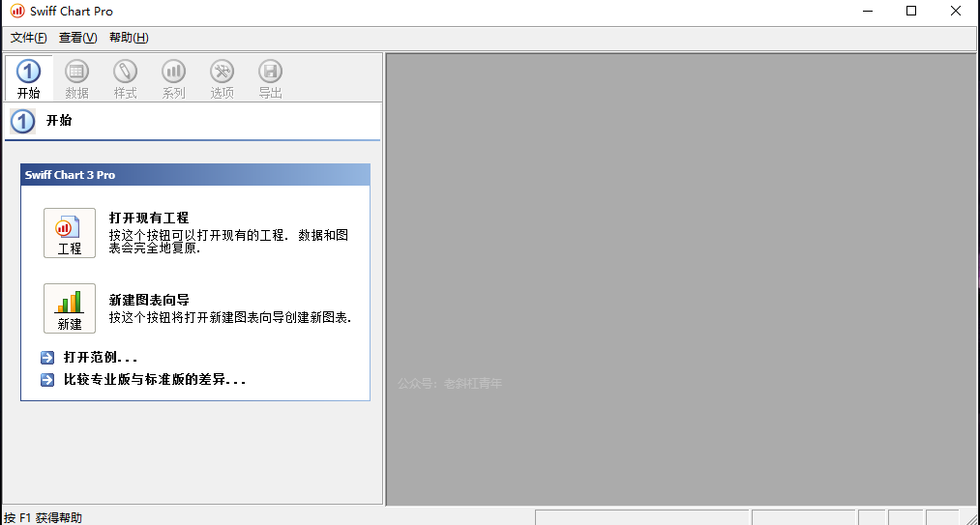Select the 开始 step icon in toolbar
Image resolution: width=980 pixels, height=525 pixels.
pyautogui.click(x=29, y=78)
